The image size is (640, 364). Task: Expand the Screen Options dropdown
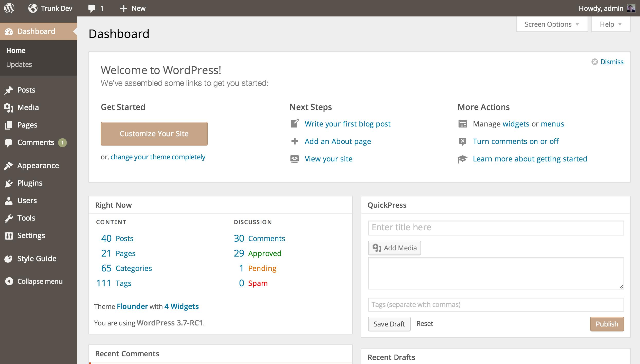pos(552,24)
